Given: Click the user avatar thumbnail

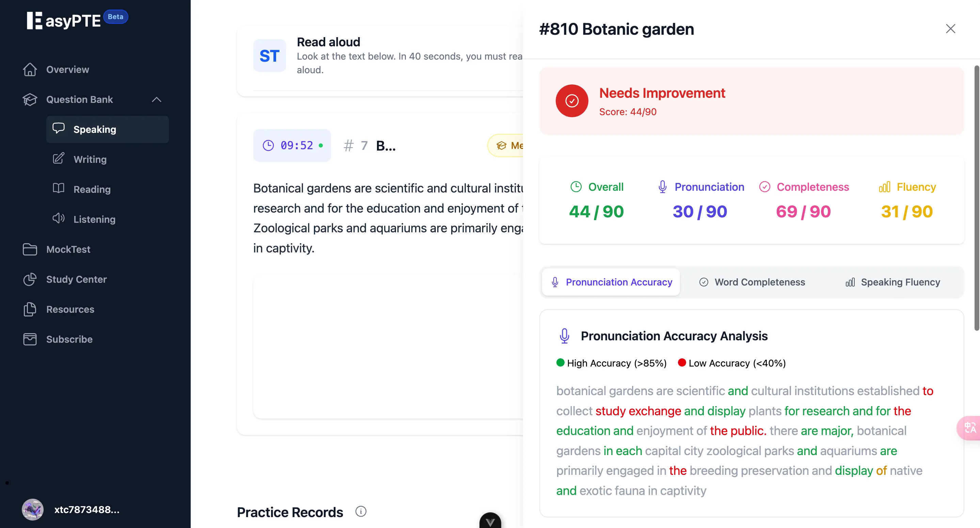Looking at the screenshot, I should coord(33,509).
